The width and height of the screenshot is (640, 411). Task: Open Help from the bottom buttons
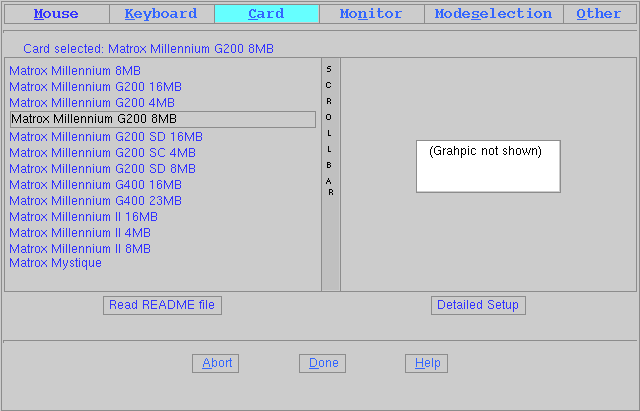426,363
